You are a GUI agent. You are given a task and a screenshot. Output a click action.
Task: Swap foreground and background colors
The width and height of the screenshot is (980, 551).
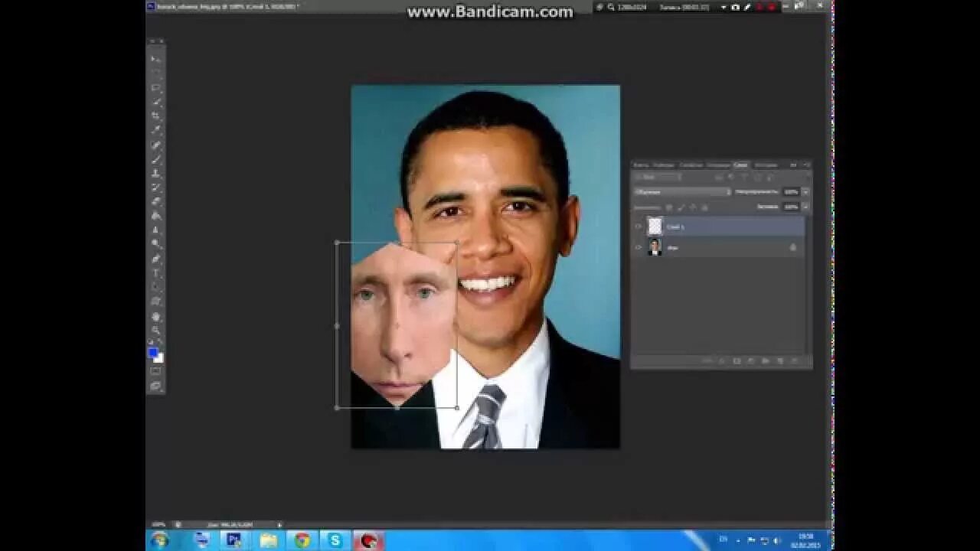point(160,341)
